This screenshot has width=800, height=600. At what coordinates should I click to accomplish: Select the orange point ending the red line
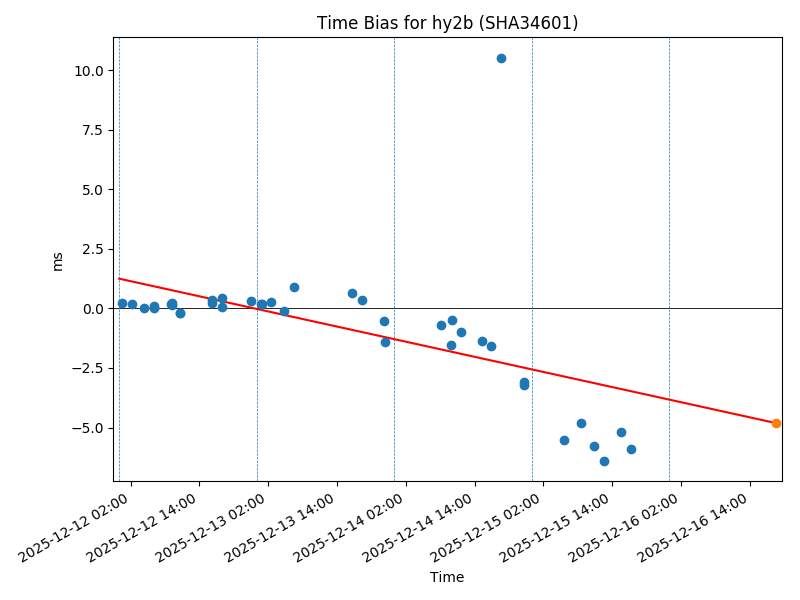pos(776,423)
